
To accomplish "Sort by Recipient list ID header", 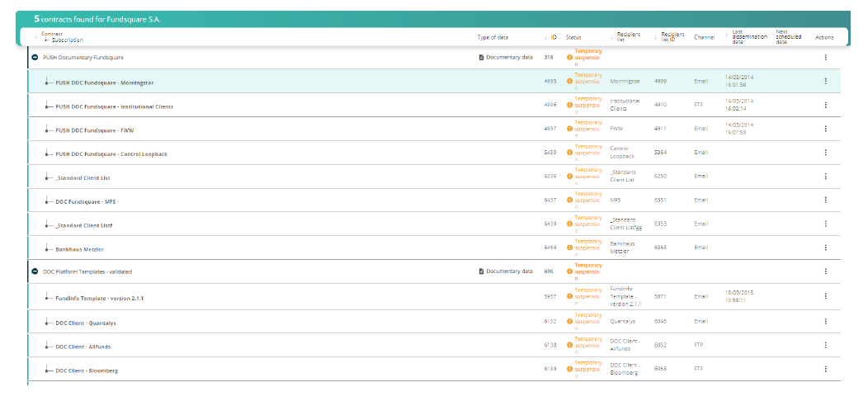I will point(672,37).
